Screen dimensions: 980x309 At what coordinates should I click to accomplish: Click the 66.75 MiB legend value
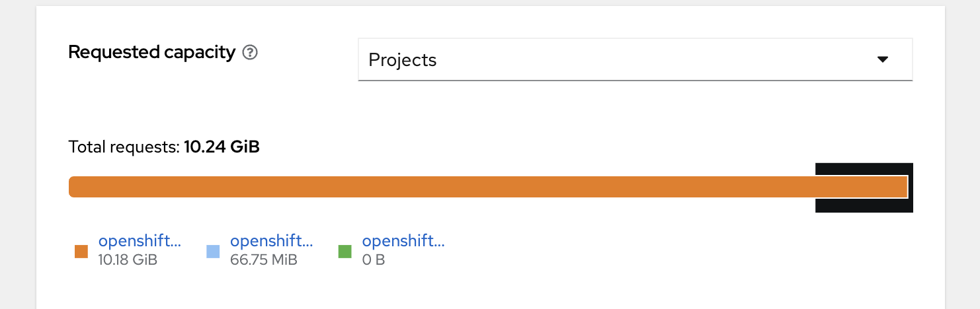[x=263, y=259]
